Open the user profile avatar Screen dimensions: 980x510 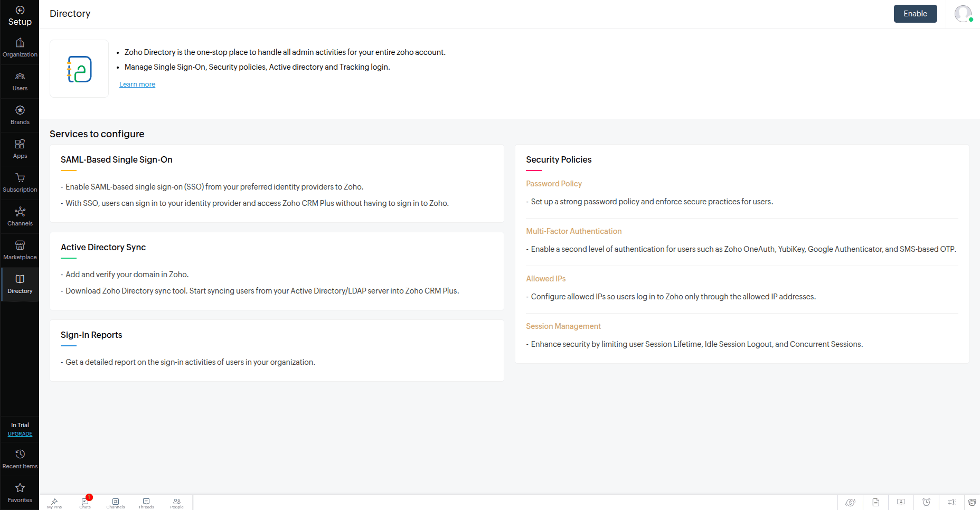963,14
